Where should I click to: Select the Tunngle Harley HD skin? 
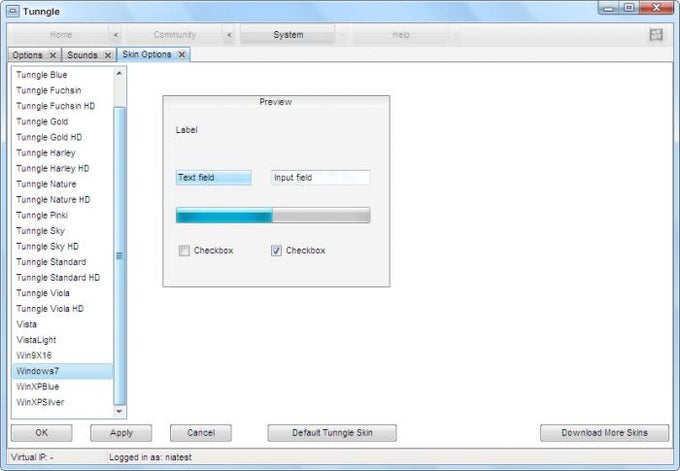[x=62, y=169]
